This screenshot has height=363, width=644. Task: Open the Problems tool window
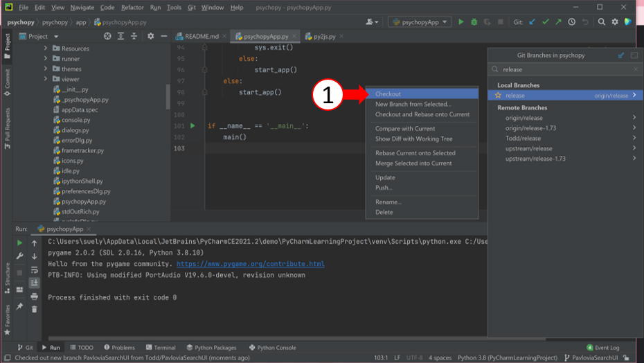point(120,347)
